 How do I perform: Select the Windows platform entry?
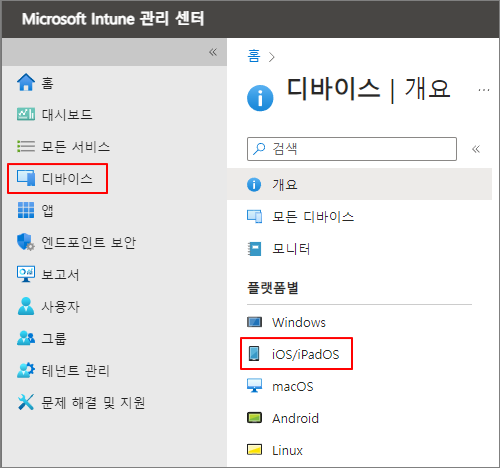click(x=299, y=322)
